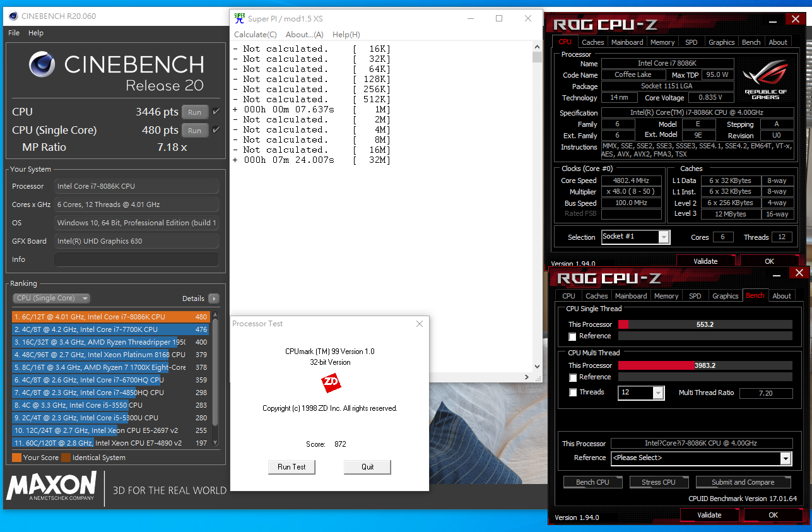Screen dimensions: 812x532
Task: Click the Identical System legend swatch
Action: point(66,458)
